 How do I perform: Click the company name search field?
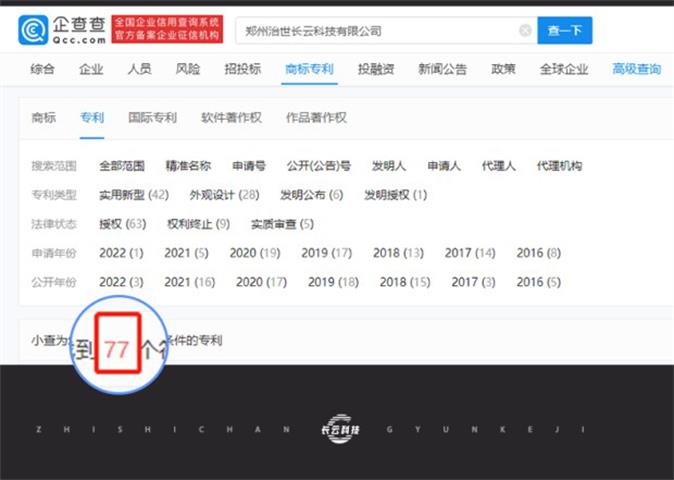click(x=380, y=31)
